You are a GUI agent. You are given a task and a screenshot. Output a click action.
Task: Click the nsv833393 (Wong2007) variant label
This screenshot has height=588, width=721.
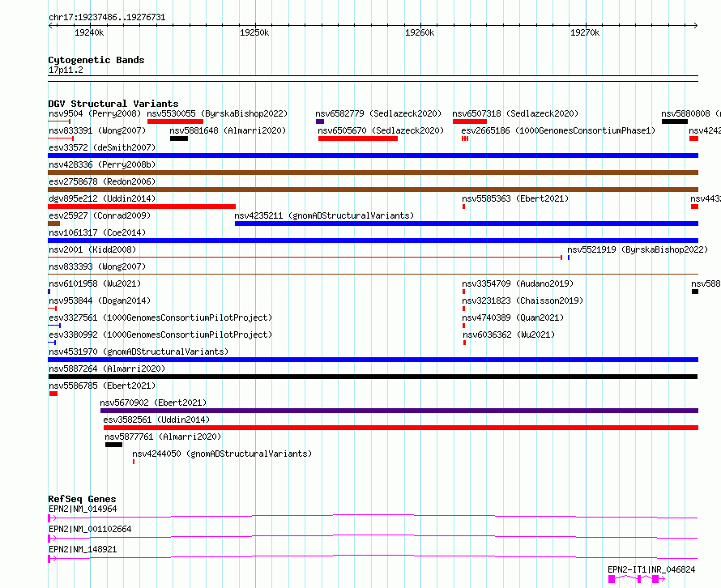(97, 266)
